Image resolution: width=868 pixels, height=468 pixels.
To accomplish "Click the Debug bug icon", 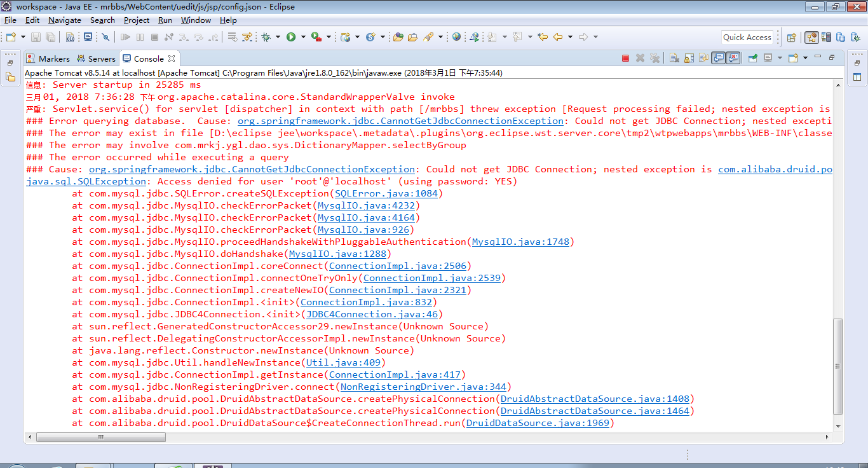I will pyautogui.click(x=266, y=37).
